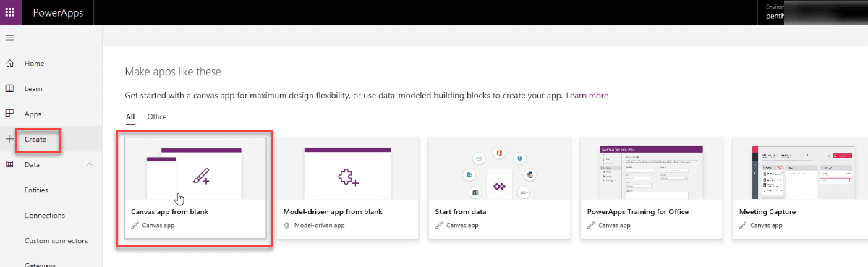Open Connections under Data
The image size is (868, 267).
45,216
